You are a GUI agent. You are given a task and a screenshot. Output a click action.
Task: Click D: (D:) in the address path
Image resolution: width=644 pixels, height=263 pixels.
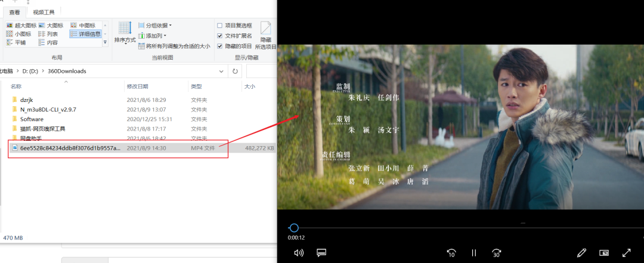click(30, 71)
